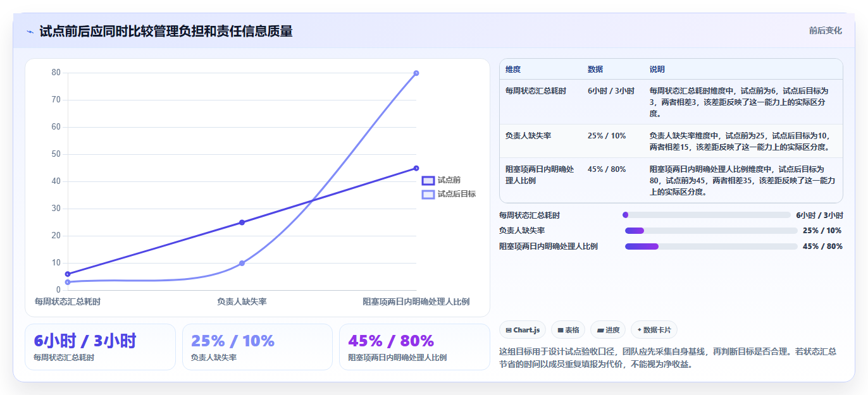The image size is (868, 395).
Task: Click the 试点后目标 data point at 3
Action: pos(68,282)
